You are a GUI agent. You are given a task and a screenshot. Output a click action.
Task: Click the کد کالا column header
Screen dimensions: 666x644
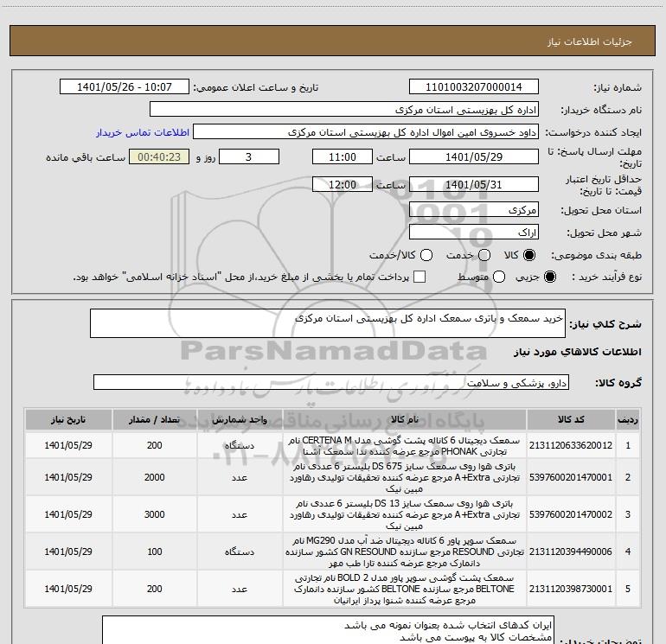(x=571, y=419)
